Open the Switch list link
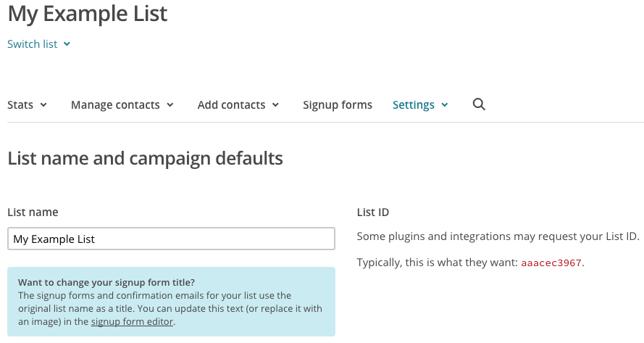 (33, 44)
